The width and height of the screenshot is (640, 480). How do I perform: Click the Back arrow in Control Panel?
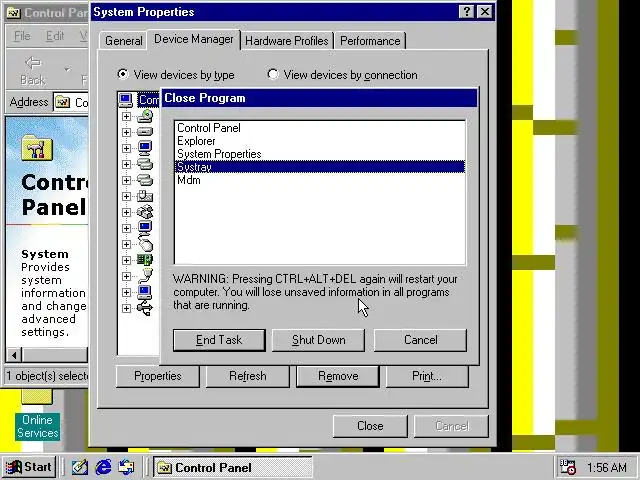point(33,71)
